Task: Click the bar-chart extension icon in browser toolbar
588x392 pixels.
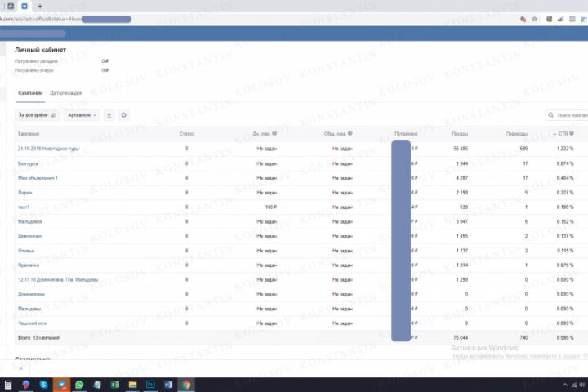Action: coord(560,19)
